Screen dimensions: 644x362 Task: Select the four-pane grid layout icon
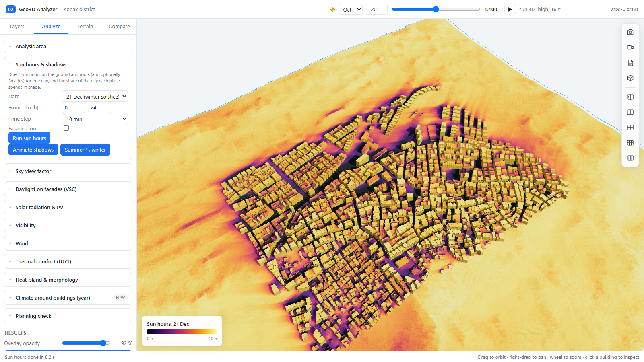pos(630,128)
